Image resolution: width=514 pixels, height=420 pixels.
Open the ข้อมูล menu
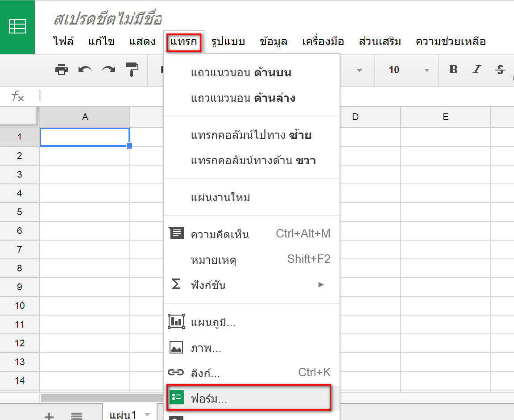(274, 42)
